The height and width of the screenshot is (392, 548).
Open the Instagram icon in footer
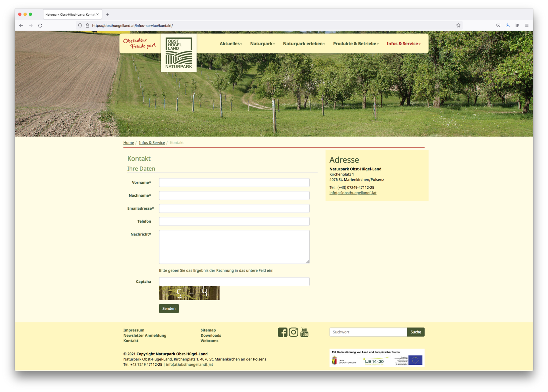[293, 332]
